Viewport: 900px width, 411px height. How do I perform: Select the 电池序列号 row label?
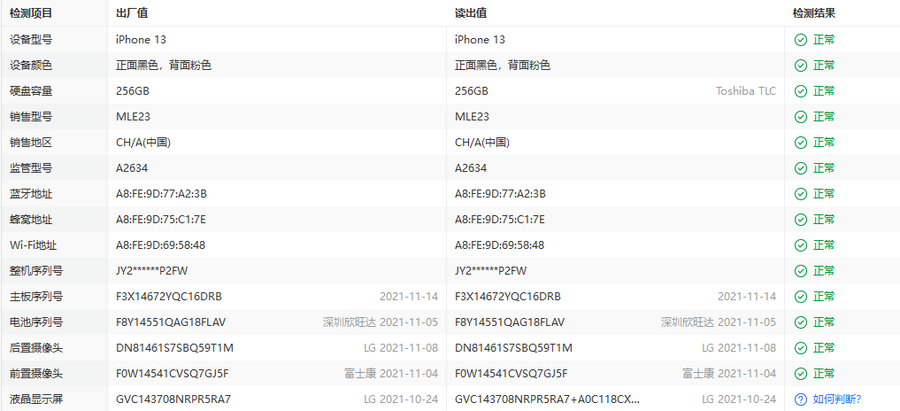pyautogui.click(x=36, y=322)
